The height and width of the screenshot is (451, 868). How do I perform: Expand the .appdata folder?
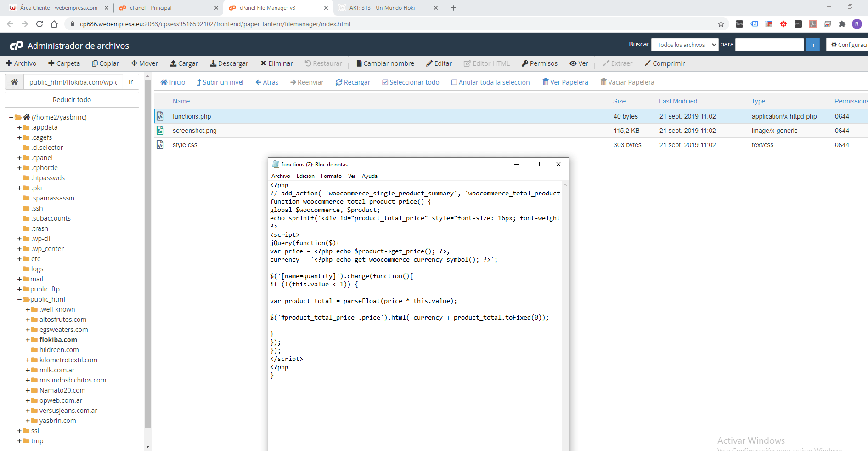click(x=19, y=127)
